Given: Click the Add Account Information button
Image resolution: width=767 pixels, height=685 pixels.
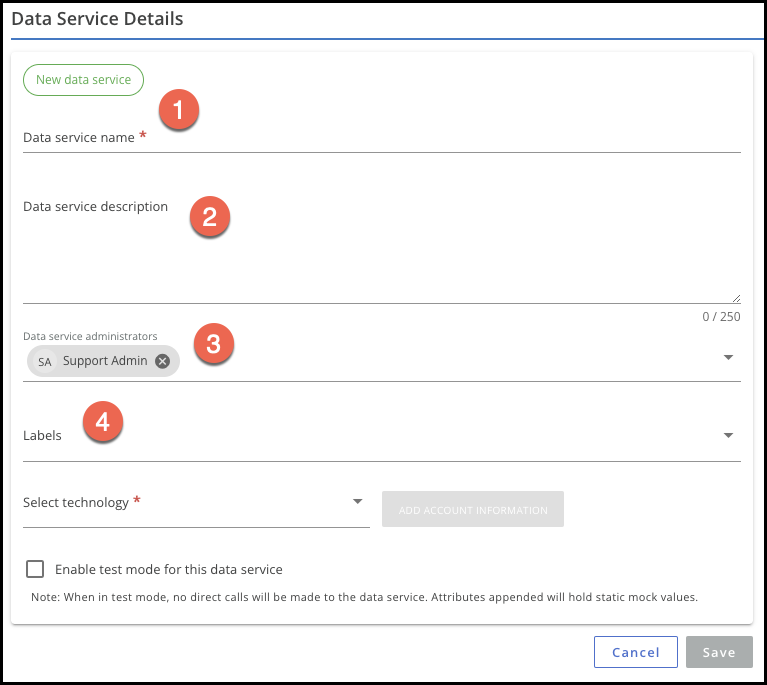Looking at the screenshot, I should pyautogui.click(x=473, y=509).
